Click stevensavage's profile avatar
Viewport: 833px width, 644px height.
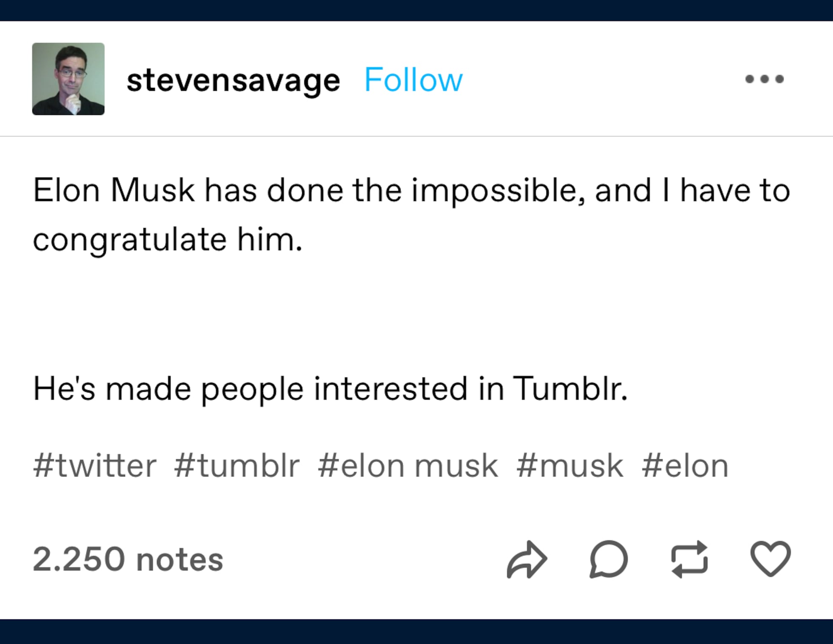68,79
